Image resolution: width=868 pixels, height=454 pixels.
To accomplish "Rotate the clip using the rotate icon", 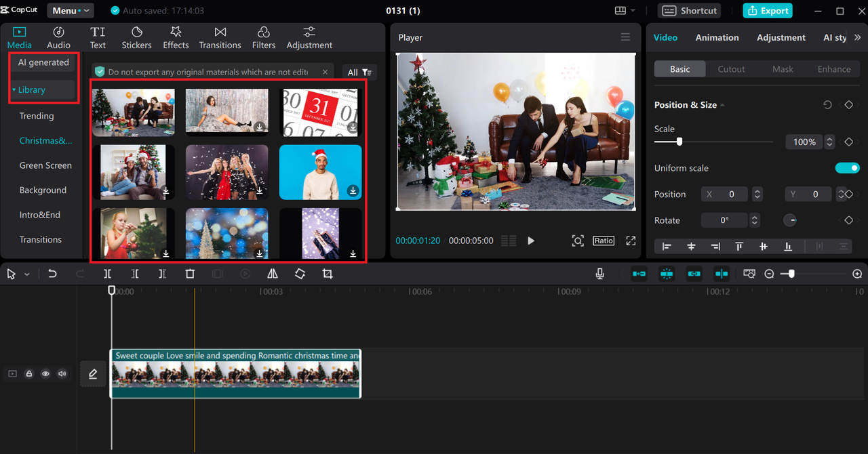I will coord(300,274).
